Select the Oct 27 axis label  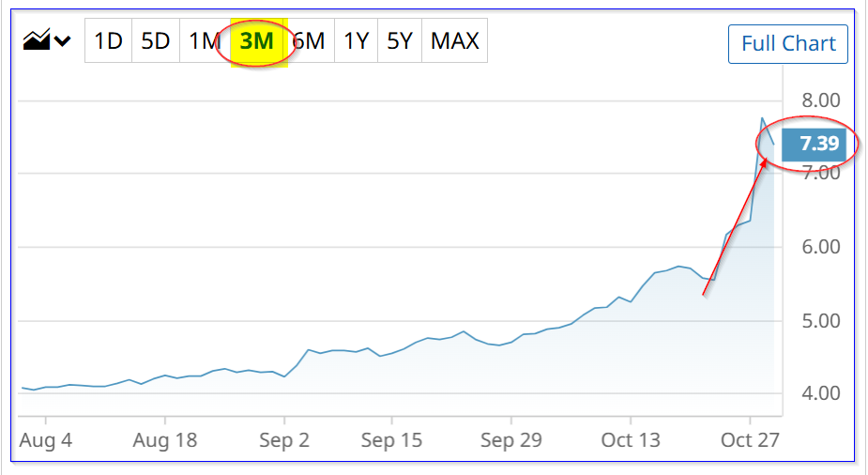coord(751,439)
